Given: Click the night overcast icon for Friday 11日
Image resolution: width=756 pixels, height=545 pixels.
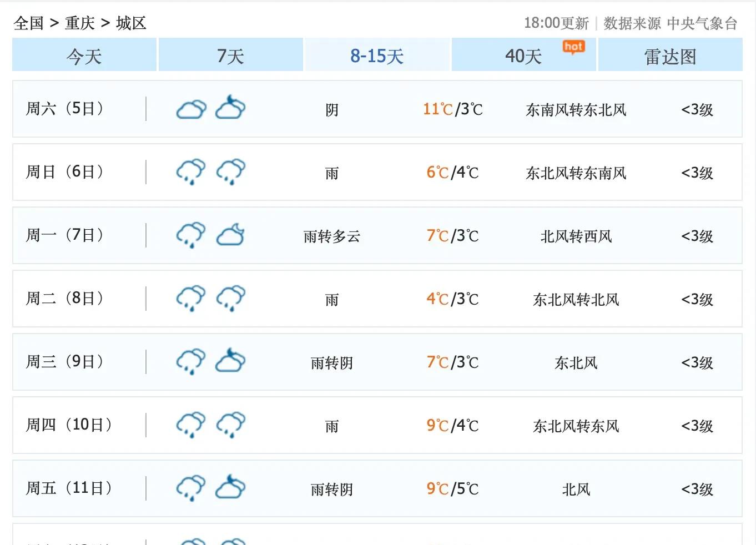Looking at the screenshot, I should click(x=230, y=487).
